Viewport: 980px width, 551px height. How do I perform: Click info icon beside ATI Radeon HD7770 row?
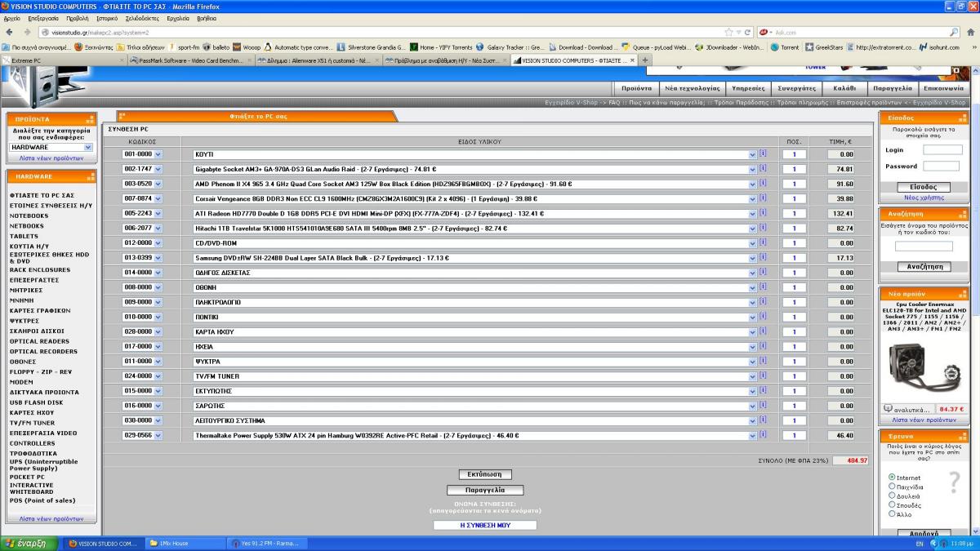click(x=763, y=212)
